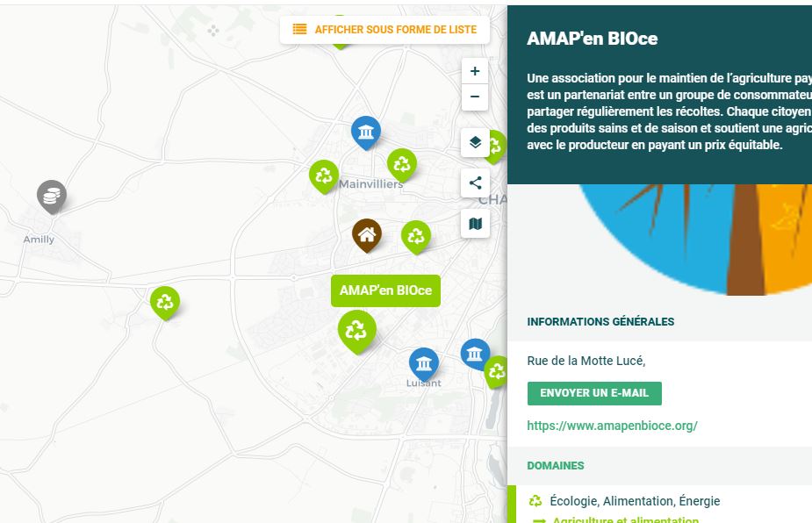
Task: Click the green recycle marker southeast of Amilly
Action: [165, 303]
